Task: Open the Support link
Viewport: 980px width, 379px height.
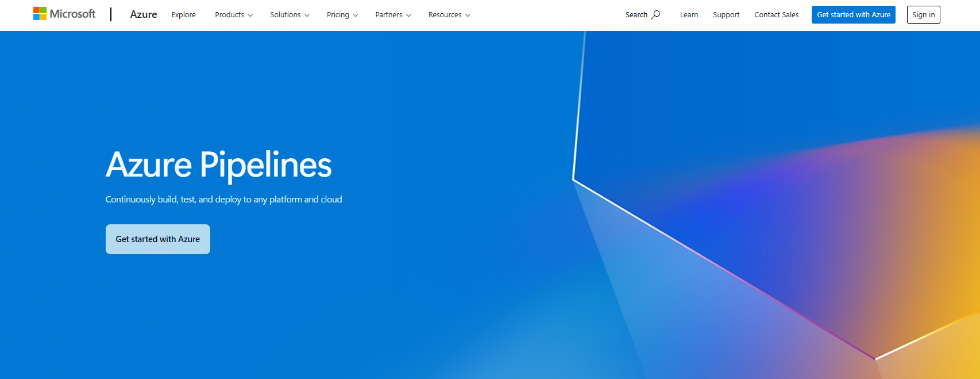Action: click(726, 15)
